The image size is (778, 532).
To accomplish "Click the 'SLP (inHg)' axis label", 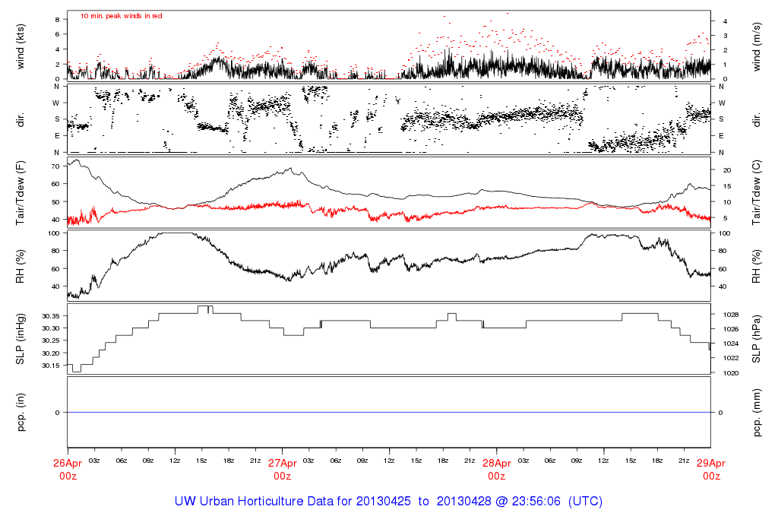I will [21, 339].
